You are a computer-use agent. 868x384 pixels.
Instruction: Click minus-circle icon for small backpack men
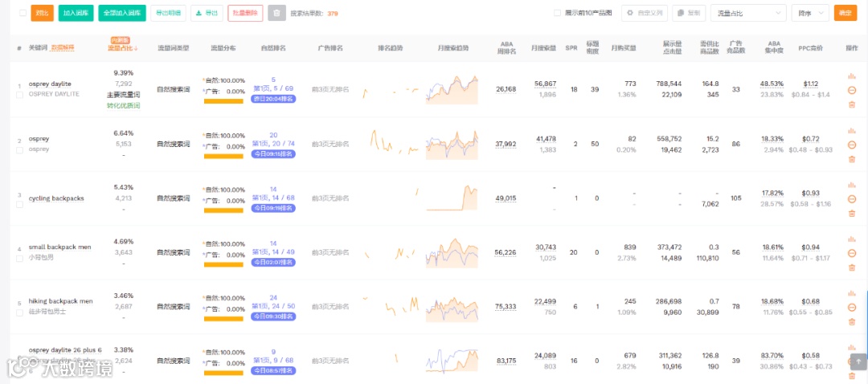pos(851,253)
